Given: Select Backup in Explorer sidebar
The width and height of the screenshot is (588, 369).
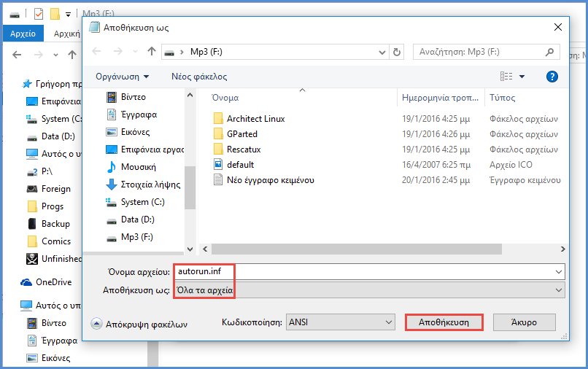Looking at the screenshot, I should [x=48, y=224].
